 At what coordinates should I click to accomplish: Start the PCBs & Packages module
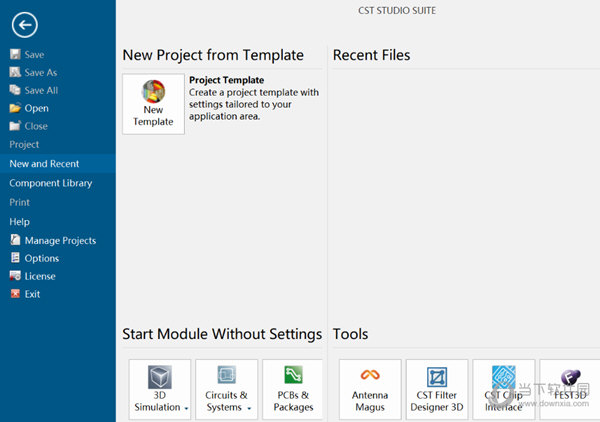pyautogui.click(x=293, y=389)
